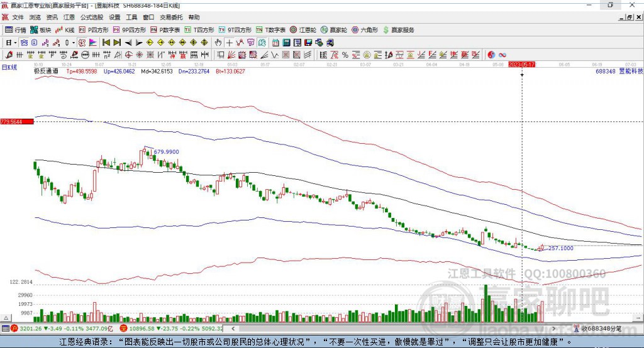The image size is (644, 348).
Task: Open the 帮助 menu
Action: point(194,17)
